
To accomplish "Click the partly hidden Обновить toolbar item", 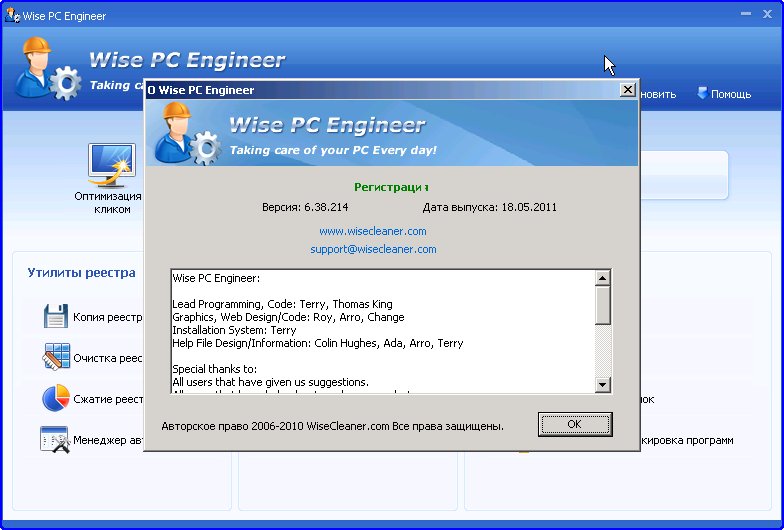I will pyautogui.click(x=658, y=94).
